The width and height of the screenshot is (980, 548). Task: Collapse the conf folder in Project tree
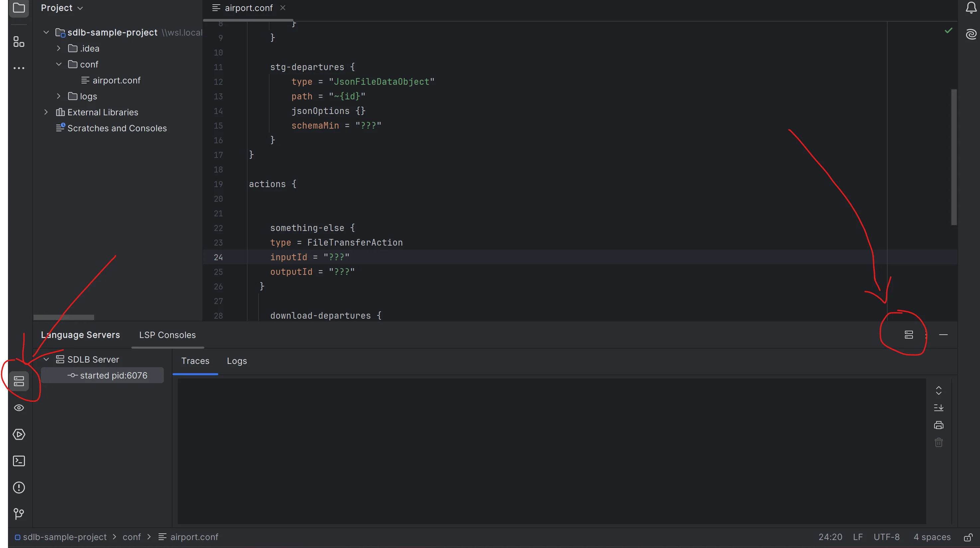(59, 64)
